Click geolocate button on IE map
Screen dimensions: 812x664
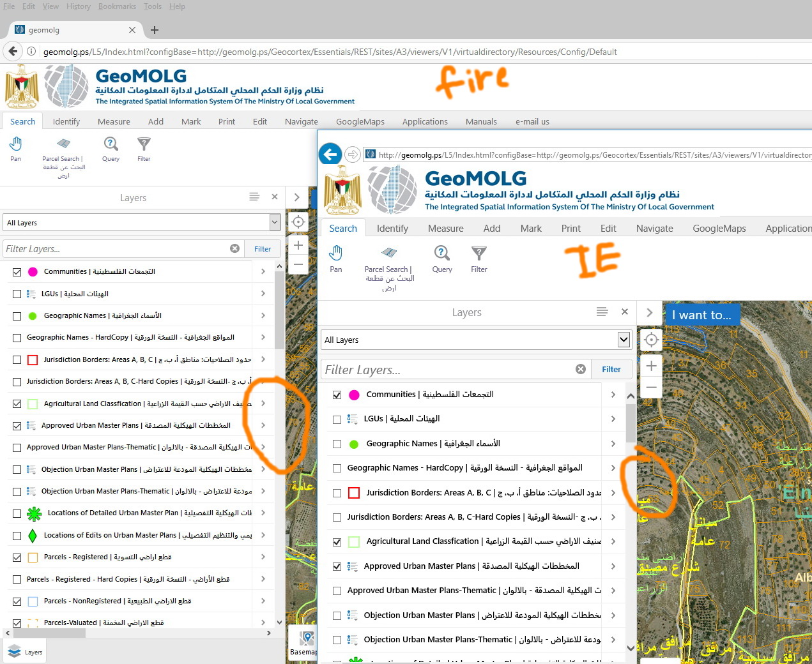651,340
